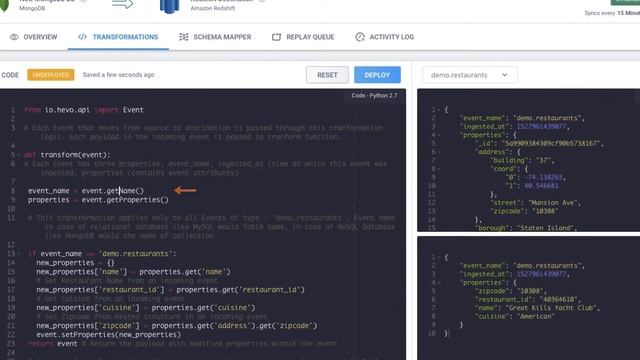Image resolution: width=640 pixels, height=360 pixels.
Task: Click line 8 event.getName() code
Action: tap(86, 191)
